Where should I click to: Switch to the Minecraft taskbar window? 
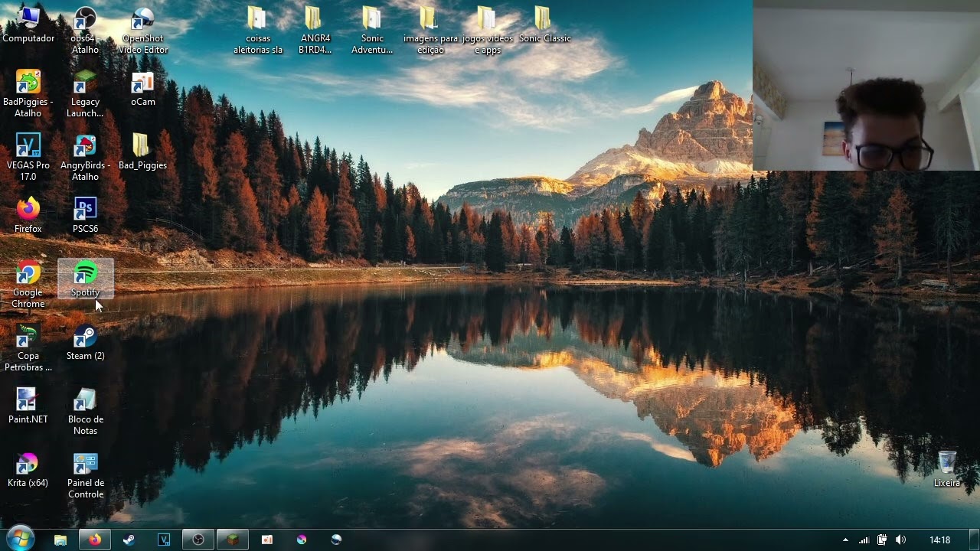(x=232, y=540)
